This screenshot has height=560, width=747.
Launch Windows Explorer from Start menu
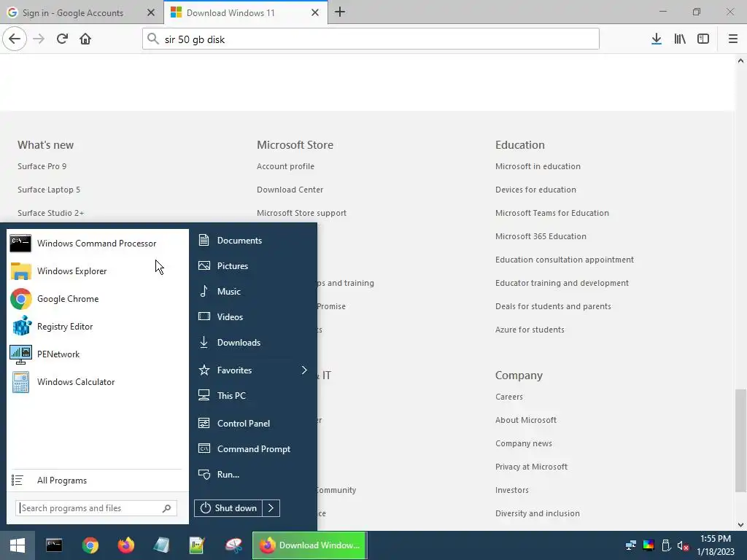(x=98, y=271)
